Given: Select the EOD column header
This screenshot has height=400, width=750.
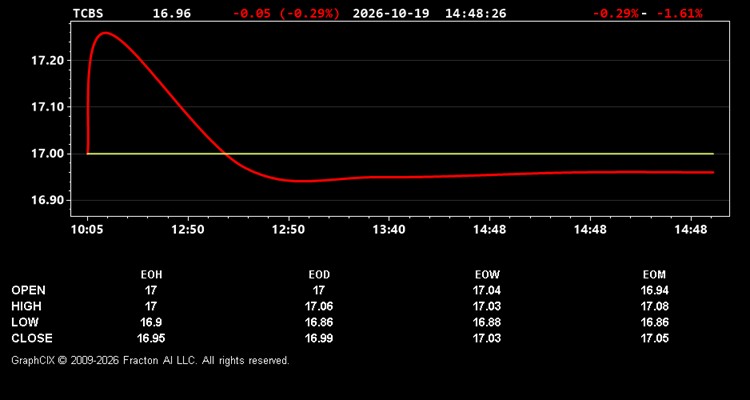Looking at the screenshot, I should [319, 275].
